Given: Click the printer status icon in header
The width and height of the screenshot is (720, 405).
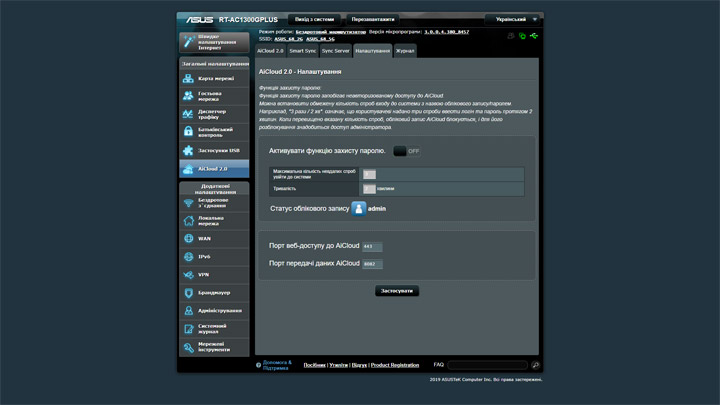Looking at the screenshot, I should [511, 36].
